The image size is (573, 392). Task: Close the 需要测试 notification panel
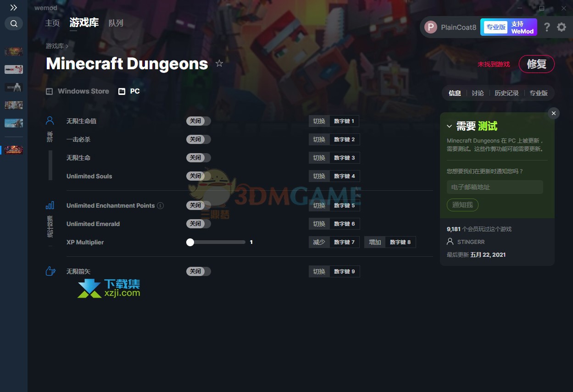point(554,113)
